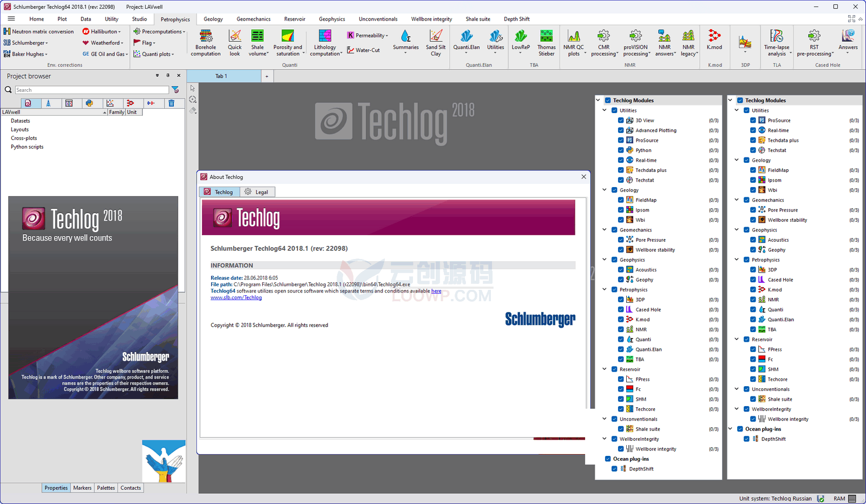Open the Permeability dropdown
Image resolution: width=866 pixels, height=504 pixels.
coord(368,35)
